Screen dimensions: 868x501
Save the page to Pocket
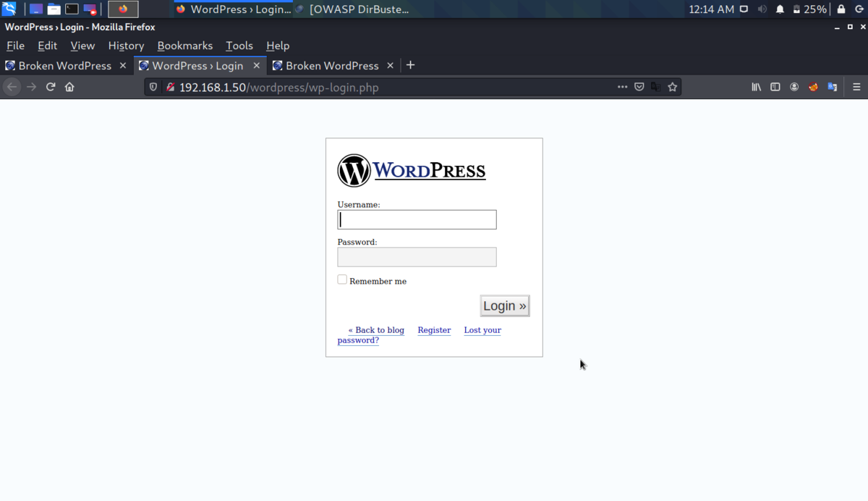tap(639, 87)
